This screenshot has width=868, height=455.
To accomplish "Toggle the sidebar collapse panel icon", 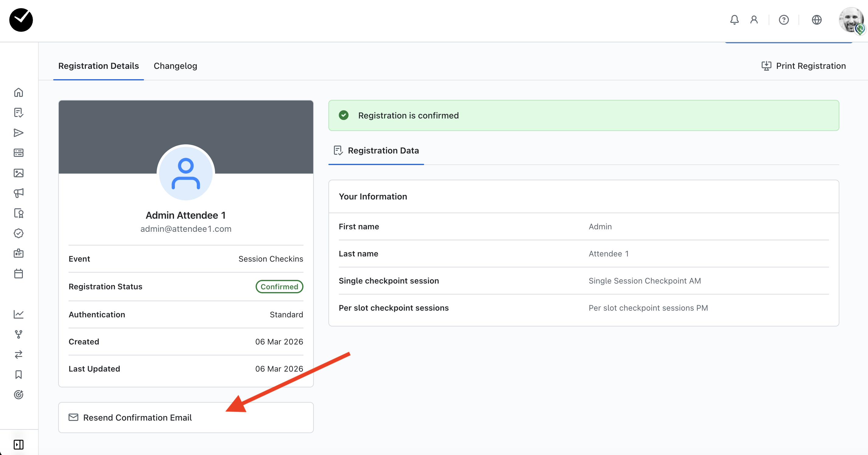I will pos(19,445).
